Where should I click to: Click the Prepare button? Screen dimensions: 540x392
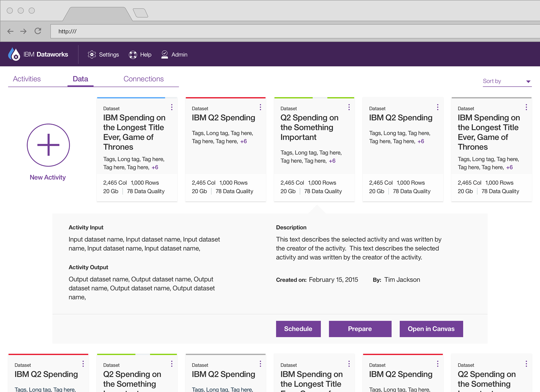click(x=360, y=329)
